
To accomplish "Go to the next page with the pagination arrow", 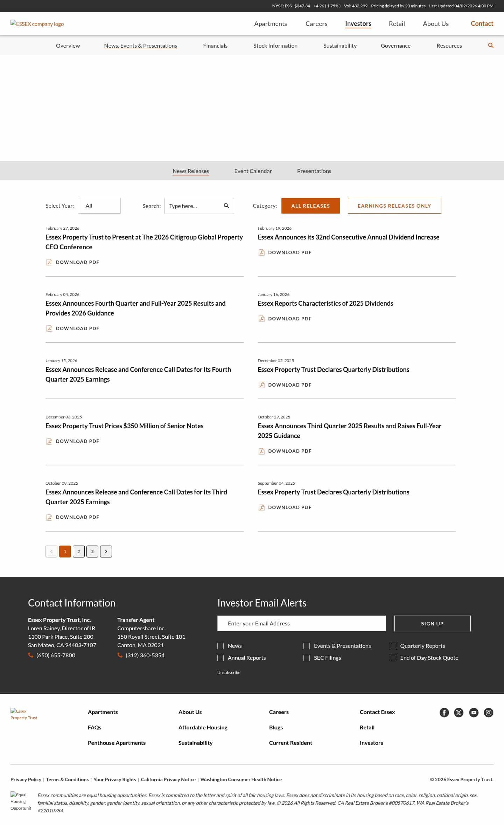I will pos(106,552).
